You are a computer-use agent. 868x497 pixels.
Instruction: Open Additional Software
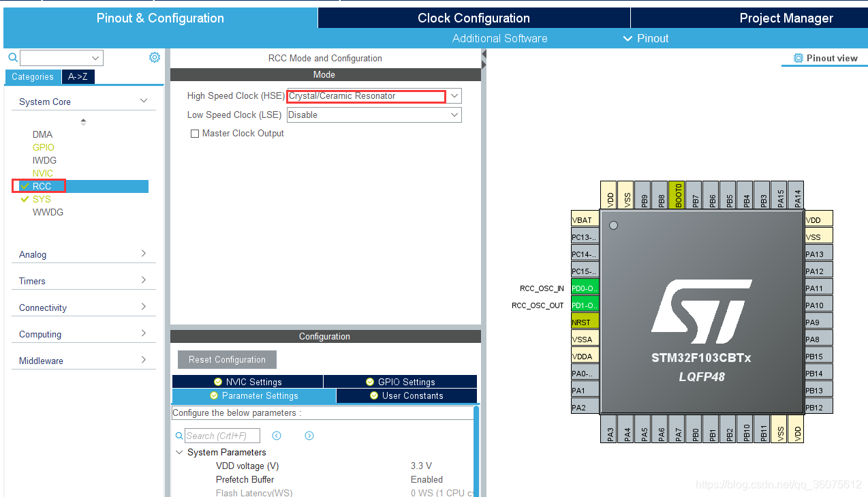click(499, 38)
